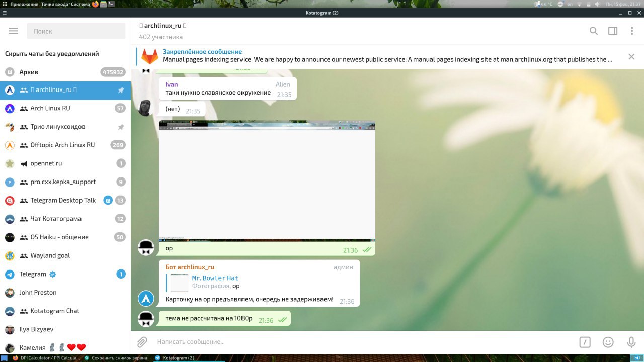This screenshot has width=644, height=362.
Task: Click the mention @ badge on Telegram Desktop Talk
Action: (108, 200)
